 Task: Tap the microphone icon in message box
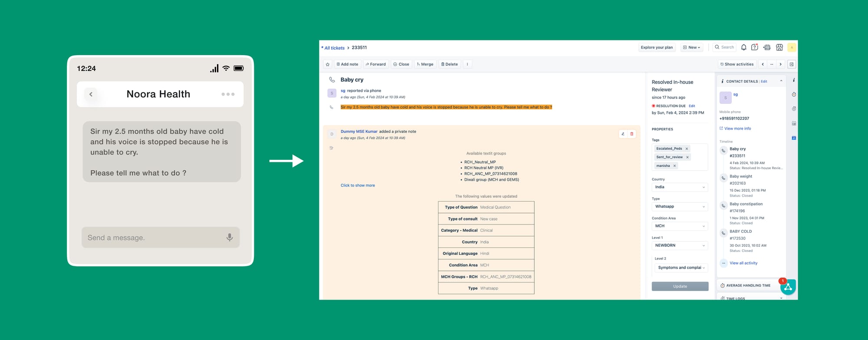pyautogui.click(x=230, y=238)
